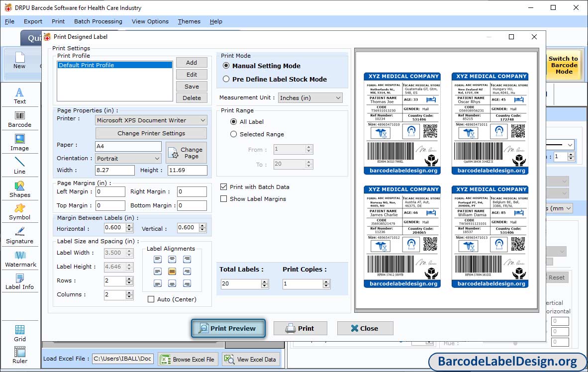Check the Auto (Center) checkbox

151,299
